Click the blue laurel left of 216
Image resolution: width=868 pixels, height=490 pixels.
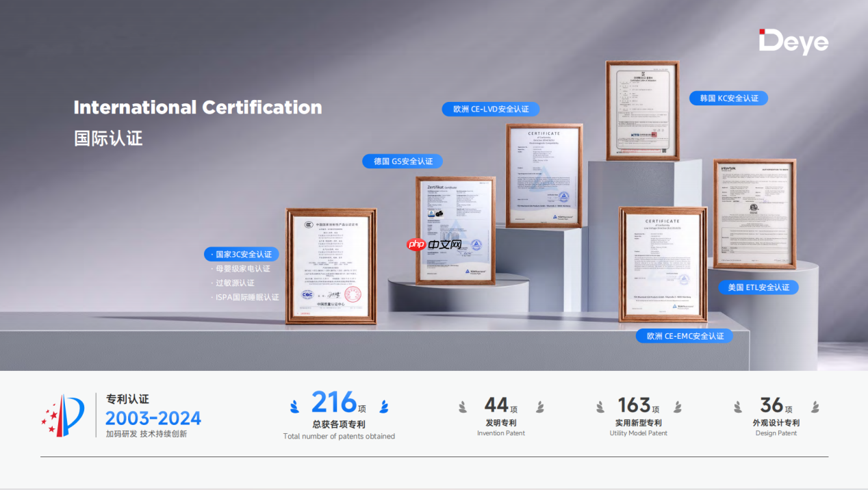[294, 406]
